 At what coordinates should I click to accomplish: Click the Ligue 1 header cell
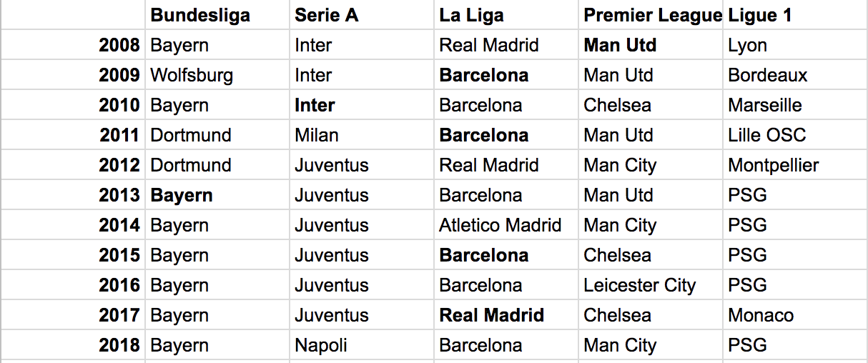pos(795,15)
